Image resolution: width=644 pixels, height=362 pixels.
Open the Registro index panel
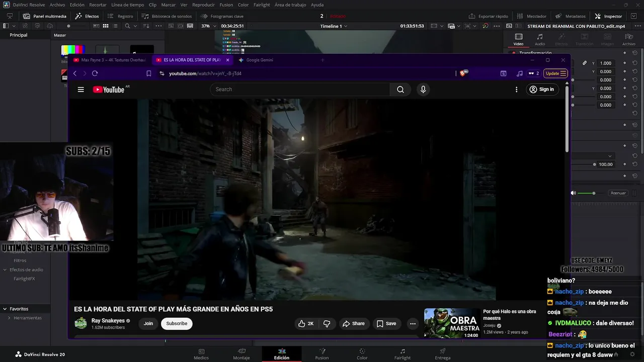(120, 16)
